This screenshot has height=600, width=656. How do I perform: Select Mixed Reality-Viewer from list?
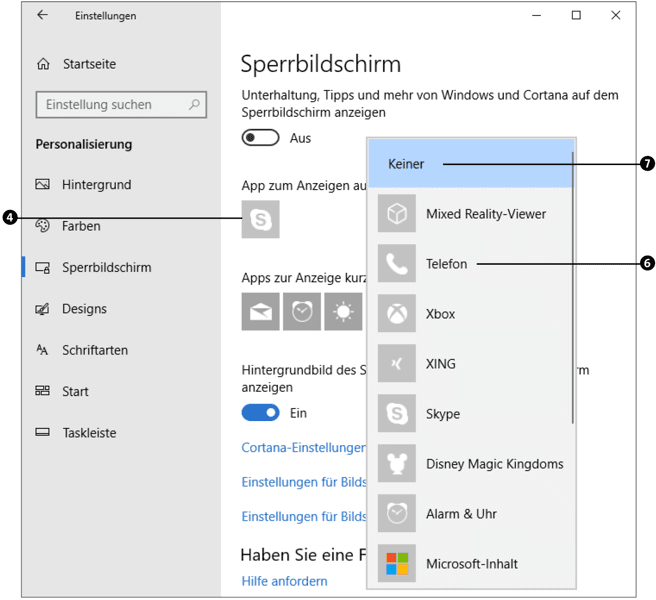[x=470, y=213]
